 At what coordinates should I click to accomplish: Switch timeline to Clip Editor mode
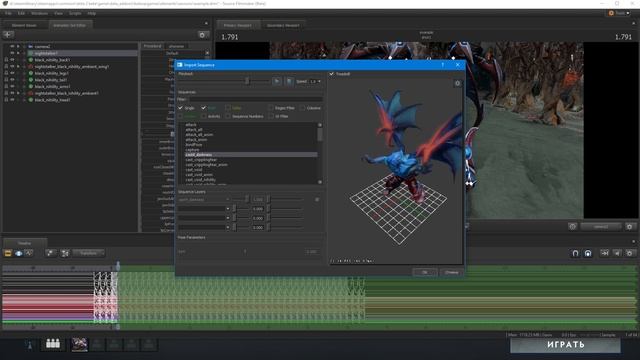pyautogui.click(x=8, y=253)
